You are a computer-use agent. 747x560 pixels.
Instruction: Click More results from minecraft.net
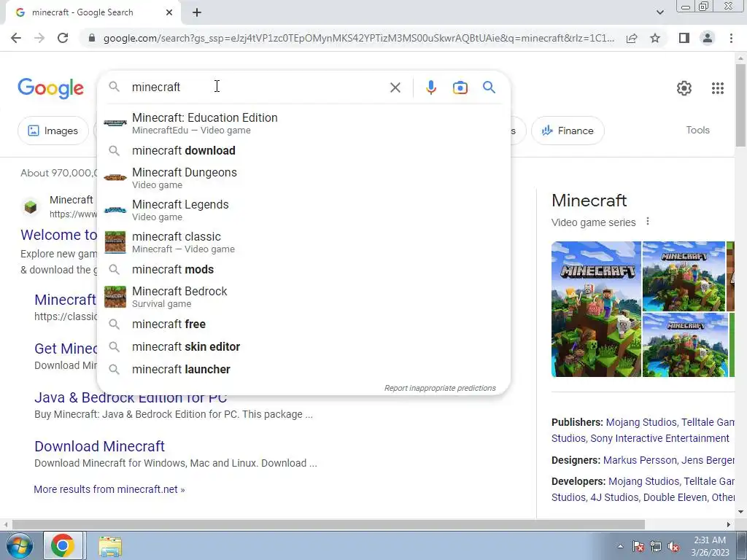tap(109, 489)
